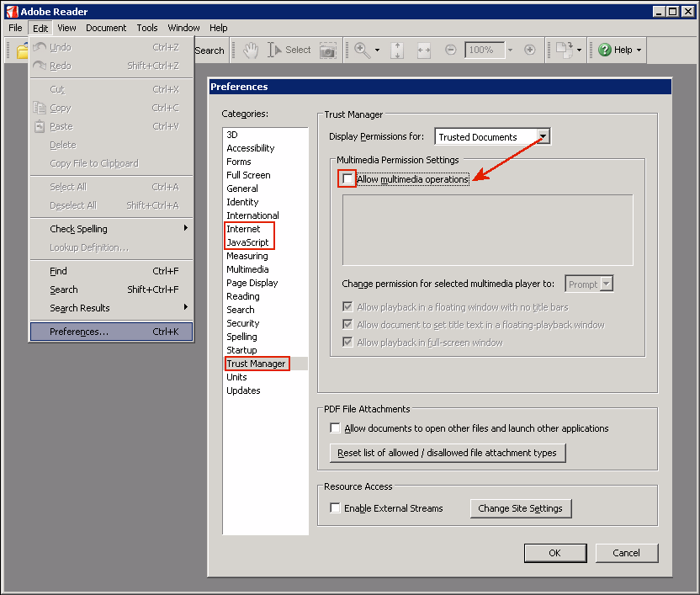The image size is (700, 595).
Task: Open the View menu
Action: tap(66, 28)
